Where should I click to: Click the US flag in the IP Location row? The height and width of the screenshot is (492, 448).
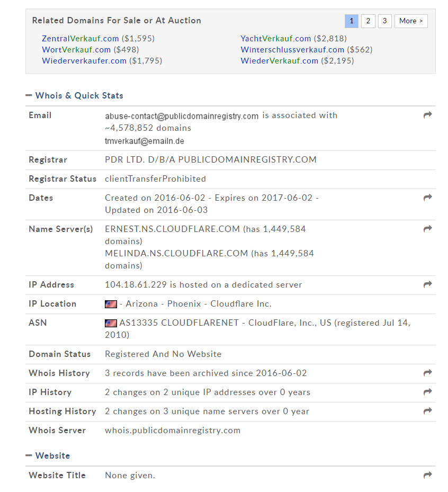tap(111, 304)
